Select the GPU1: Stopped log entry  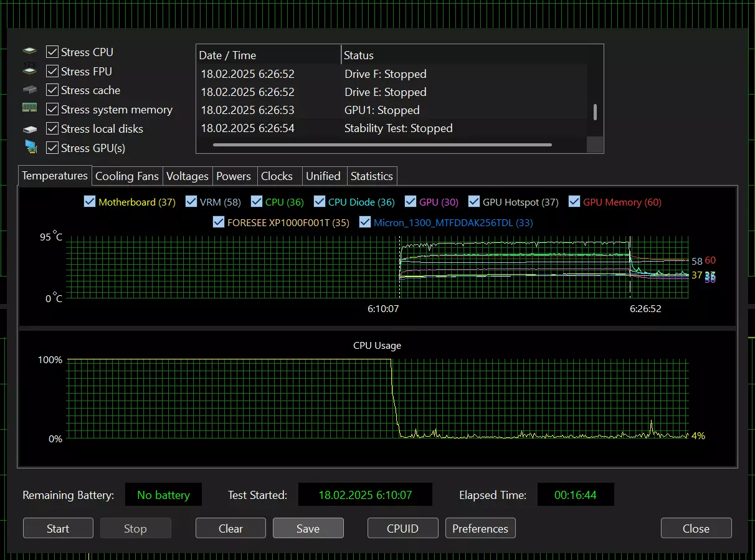pyautogui.click(x=392, y=110)
